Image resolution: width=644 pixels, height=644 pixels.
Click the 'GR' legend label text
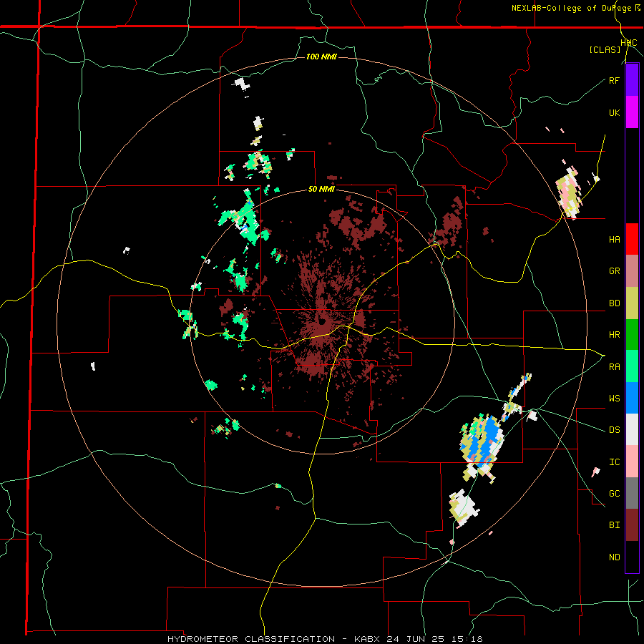pyautogui.click(x=614, y=271)
